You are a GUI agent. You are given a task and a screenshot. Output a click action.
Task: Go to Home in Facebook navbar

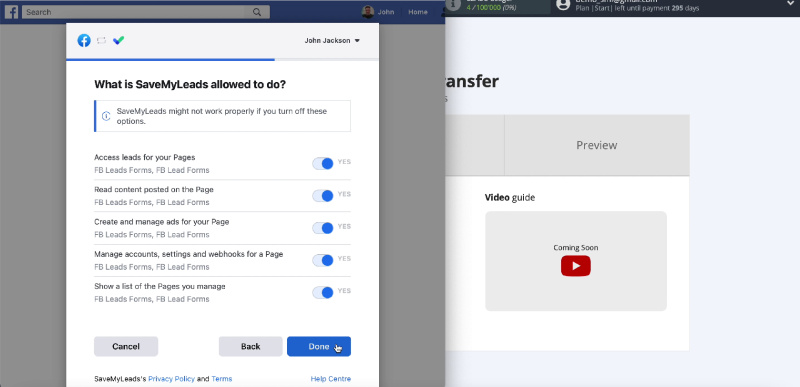[x=418, y=12]
